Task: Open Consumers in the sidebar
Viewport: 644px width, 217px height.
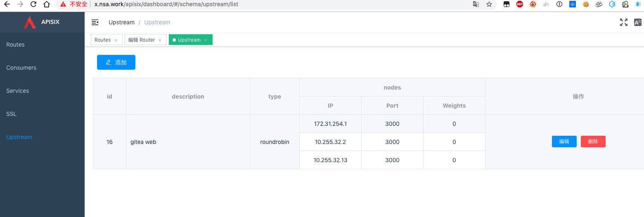Action: [x=42, y=68]
